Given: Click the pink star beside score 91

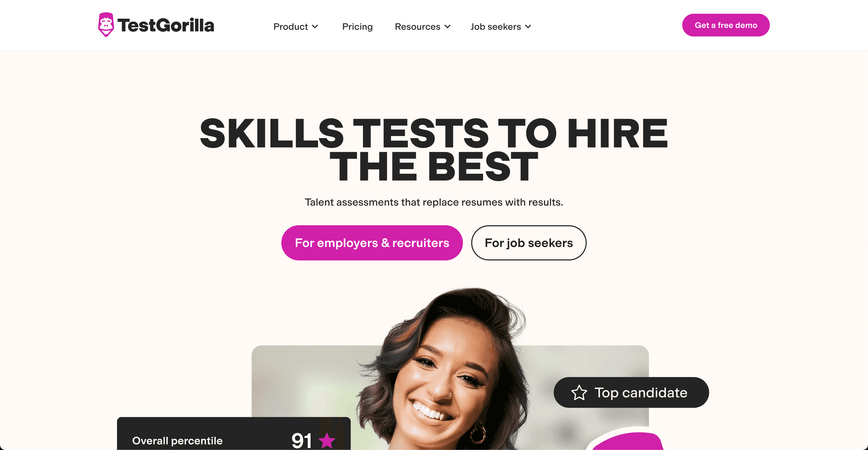Looking at the screenshot, I should (x=327, y=440).
